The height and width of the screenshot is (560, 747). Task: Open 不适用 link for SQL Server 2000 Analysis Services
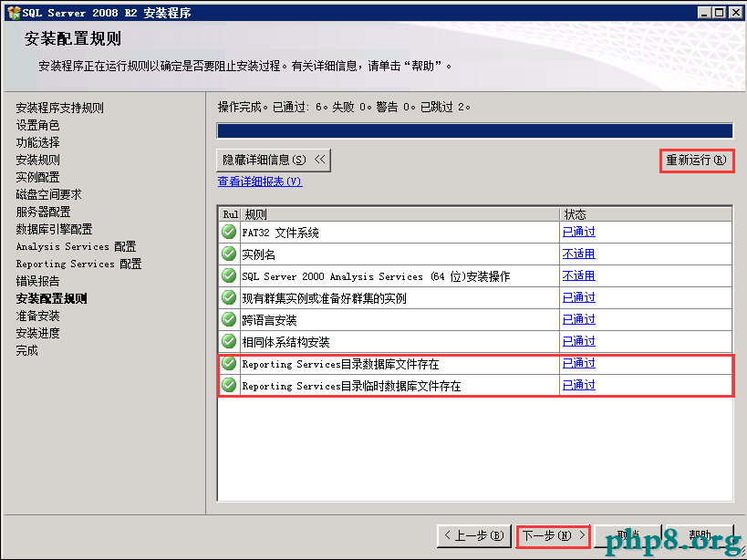tap(579, 275)
